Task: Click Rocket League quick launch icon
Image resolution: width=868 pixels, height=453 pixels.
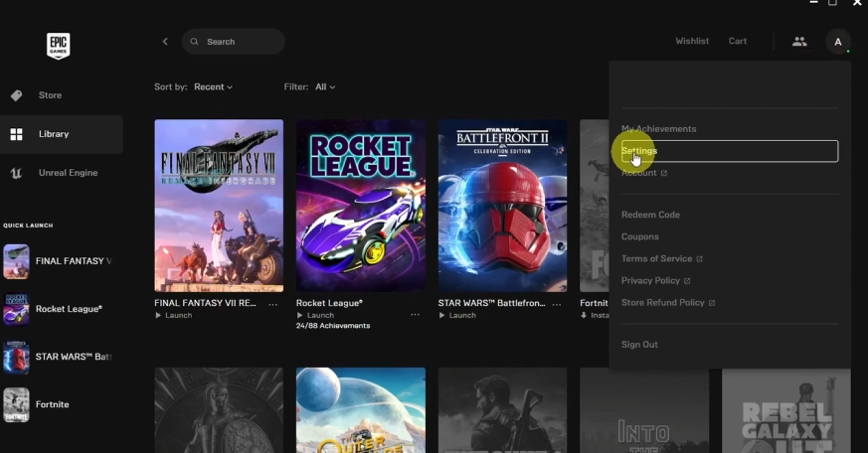Action: pyautogui.click(x=16, y=309)
